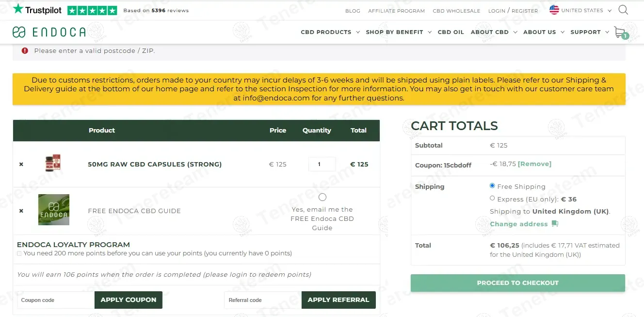Expand the About CBD menu
Viewport: 644px width, 317px height.
point(494,32)
